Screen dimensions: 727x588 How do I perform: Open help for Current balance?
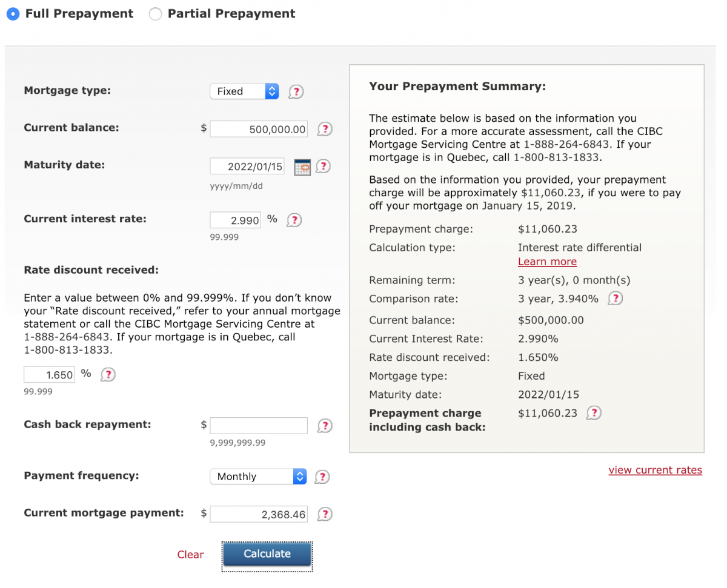pos(324,129)
